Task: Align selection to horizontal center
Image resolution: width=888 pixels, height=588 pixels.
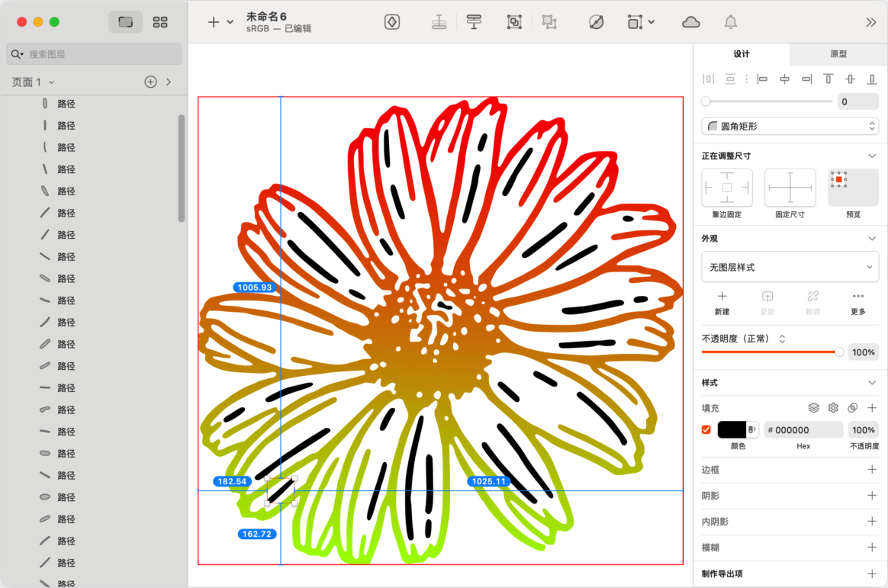Action: pos(784,79)
